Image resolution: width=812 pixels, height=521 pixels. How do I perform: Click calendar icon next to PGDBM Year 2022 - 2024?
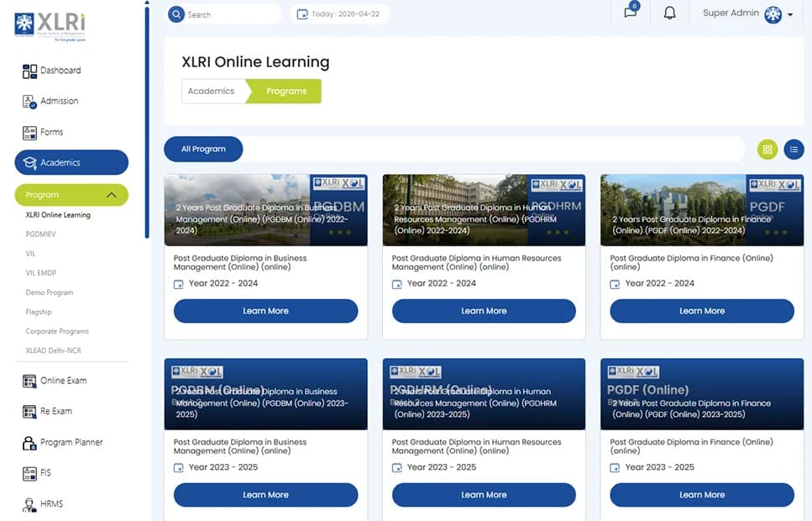(179, 284)
